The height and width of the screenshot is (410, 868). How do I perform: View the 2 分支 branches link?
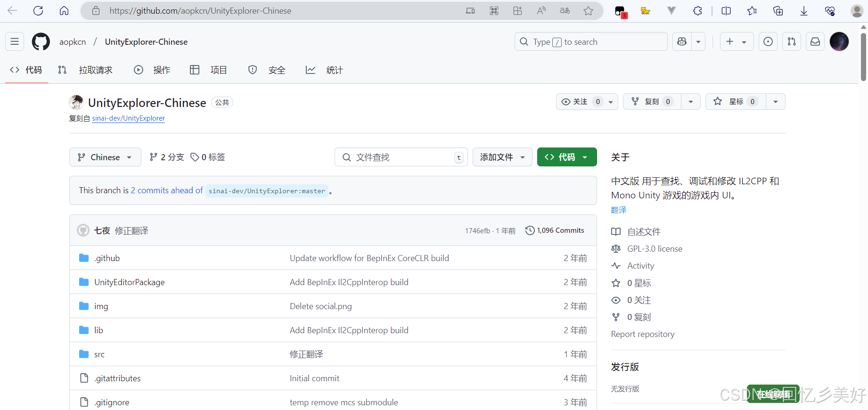tap(167, 157)
